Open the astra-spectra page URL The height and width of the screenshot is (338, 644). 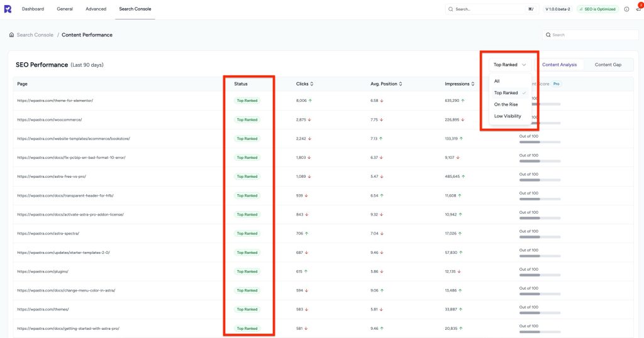pyautogui.click(x=48, y=234)
